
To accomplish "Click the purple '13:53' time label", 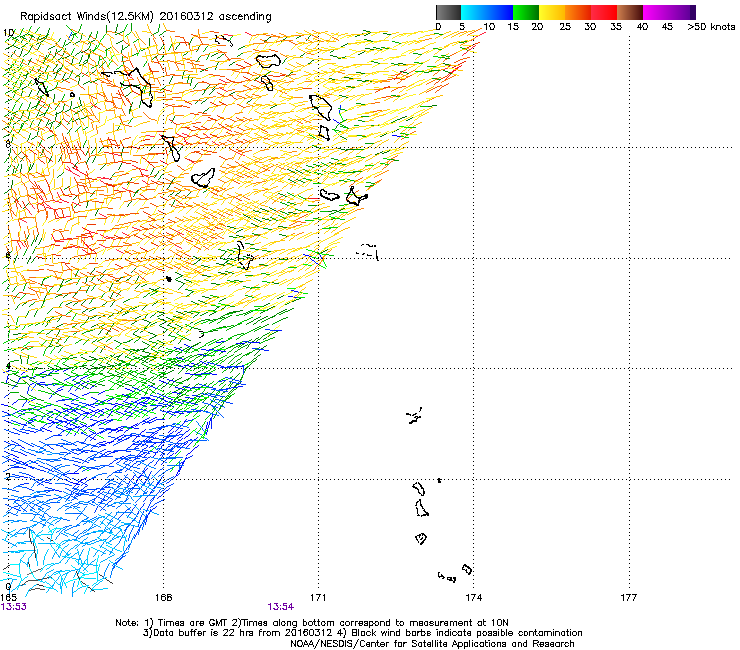I will click(x=14, y=607).
